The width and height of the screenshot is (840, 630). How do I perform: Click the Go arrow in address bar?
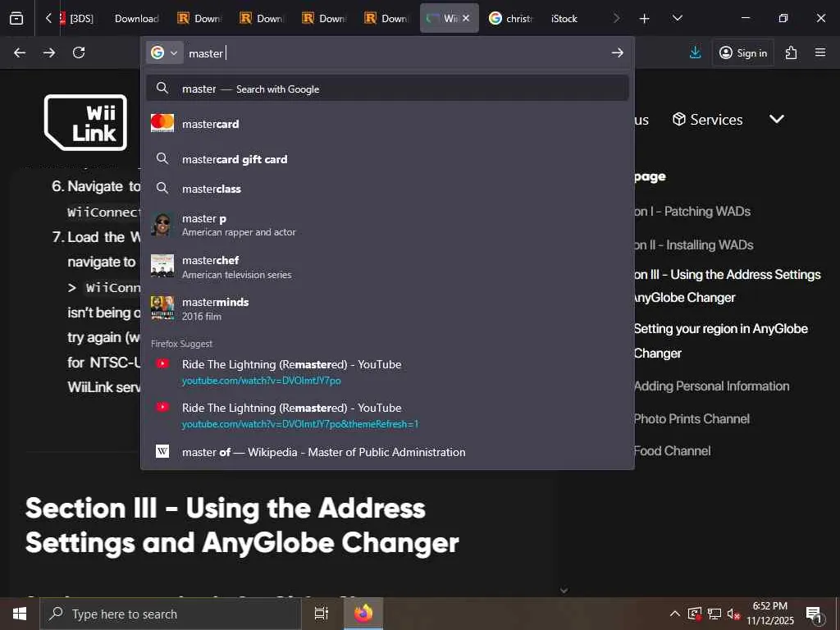pyautogui.click(x=617, y=52)
